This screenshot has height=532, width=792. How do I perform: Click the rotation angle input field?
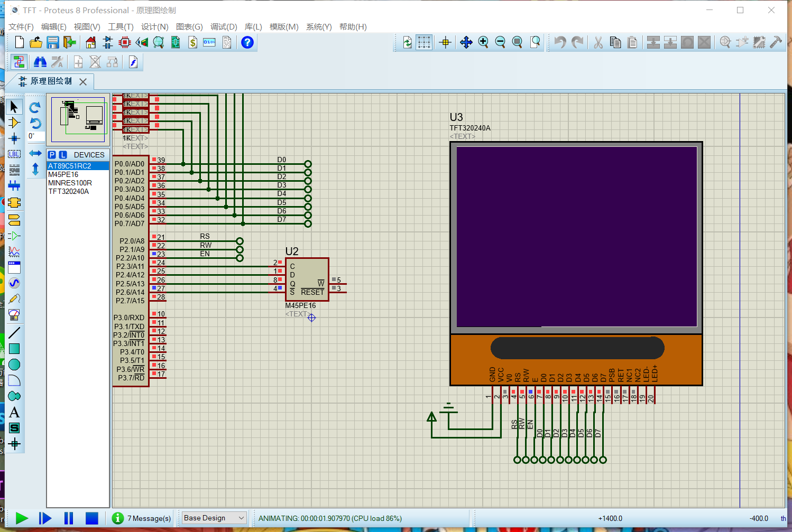[35, 136]
